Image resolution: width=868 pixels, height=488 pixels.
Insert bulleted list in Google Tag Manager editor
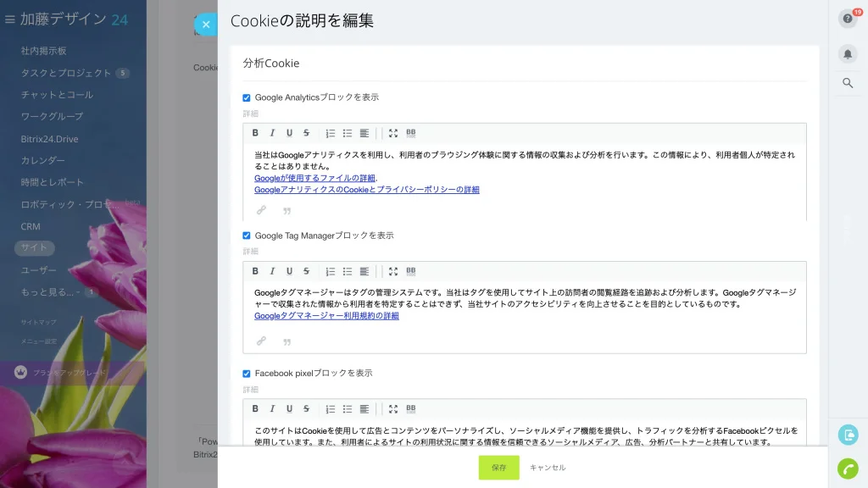click(x=347, y=271)
